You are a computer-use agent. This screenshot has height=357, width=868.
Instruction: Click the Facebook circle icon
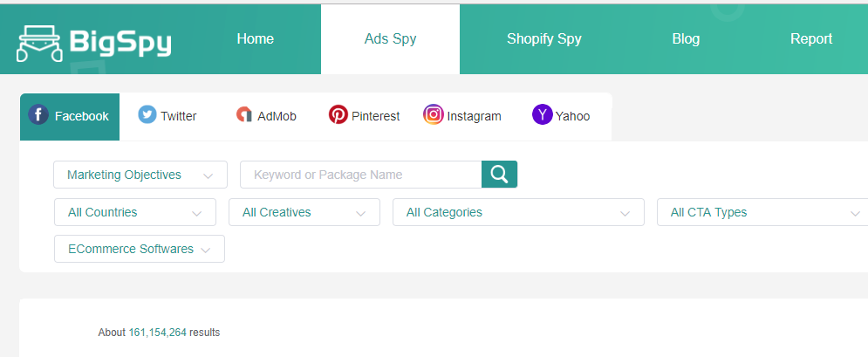pyautogui.click(x=38, y=115)
